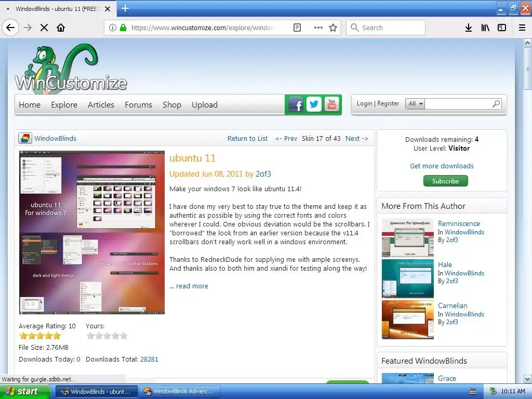Click the forward navigation arrow
Image resolution: width=532 pixels, height=399 pixels.
[28, 28]
